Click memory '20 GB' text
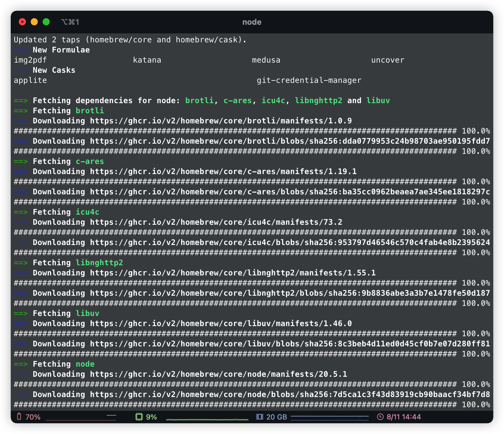504x434 pixels. 276,417
